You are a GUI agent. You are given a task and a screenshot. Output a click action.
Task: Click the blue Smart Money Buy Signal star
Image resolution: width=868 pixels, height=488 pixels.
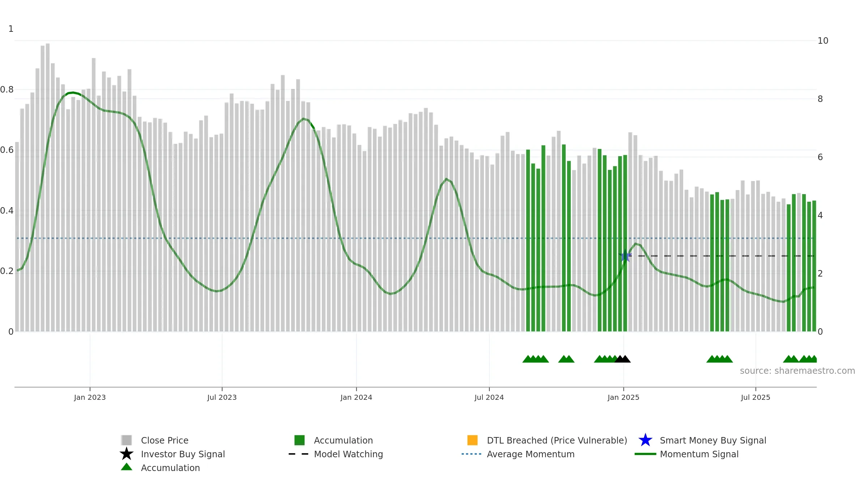coord(645,440)
